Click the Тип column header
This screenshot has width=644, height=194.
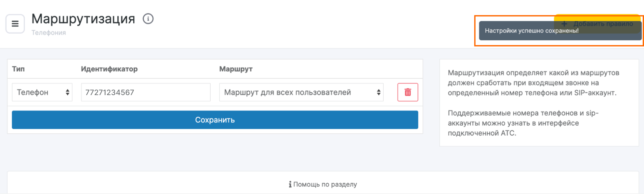pyautogui.click(x=18, y=69)
